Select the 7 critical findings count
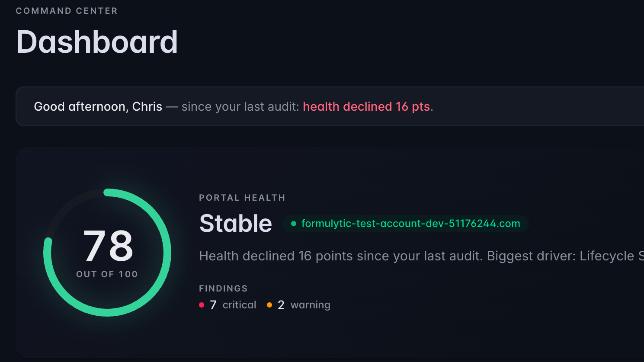The width and height of the screenshot is (644, 362). point(213,305)
